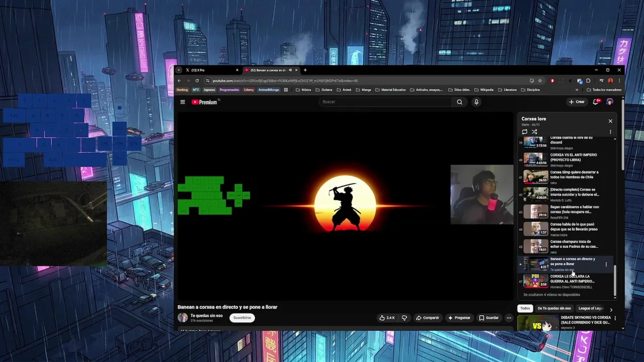Open the Chrome three-dot menu
The image size is (644, 362).
(x=619, y=80)
